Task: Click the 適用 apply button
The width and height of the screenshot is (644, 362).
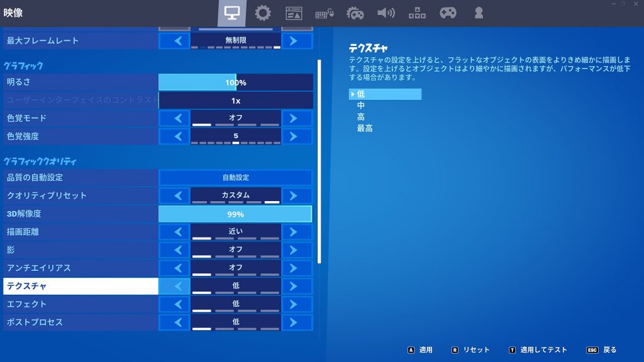Action: pyautogui.click(x=420, y=349)
